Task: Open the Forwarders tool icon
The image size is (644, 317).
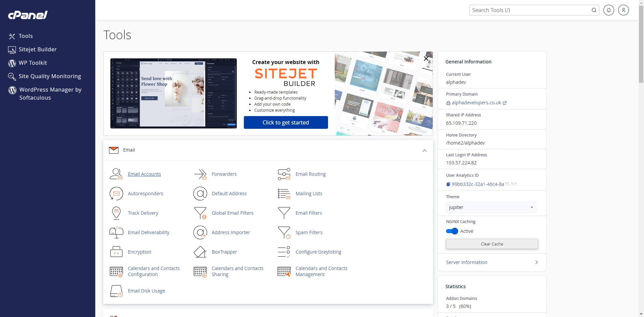Action: coord(200,174)
